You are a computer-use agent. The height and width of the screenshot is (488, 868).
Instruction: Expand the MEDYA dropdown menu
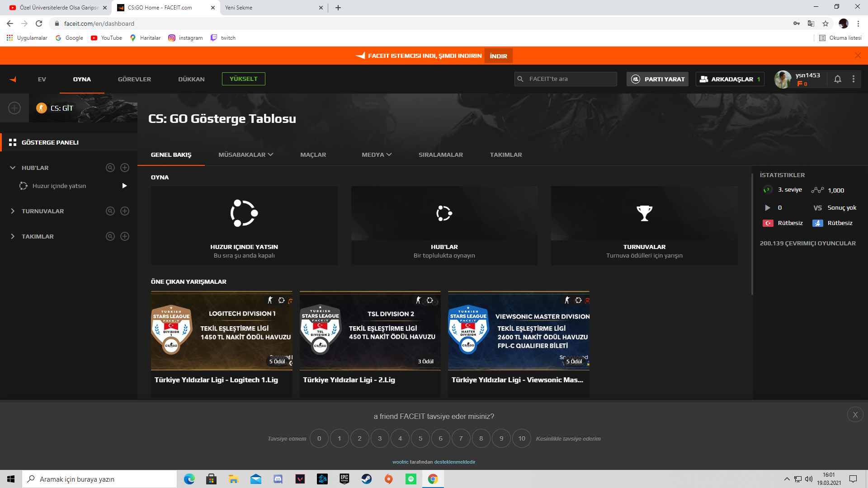376,155
